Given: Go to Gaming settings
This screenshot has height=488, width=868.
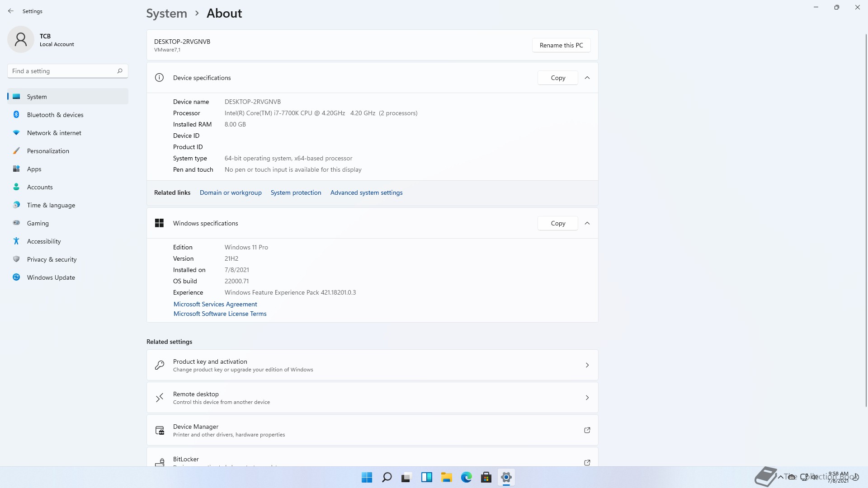Looking at the screenshot, I should coord(68,223).
